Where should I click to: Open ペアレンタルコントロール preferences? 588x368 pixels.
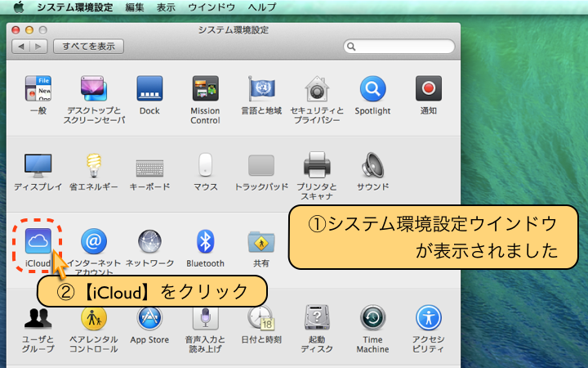94,318
